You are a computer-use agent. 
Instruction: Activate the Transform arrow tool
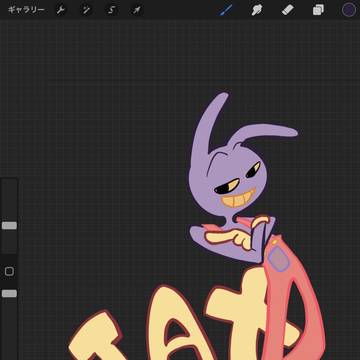[x=137, y=10]
